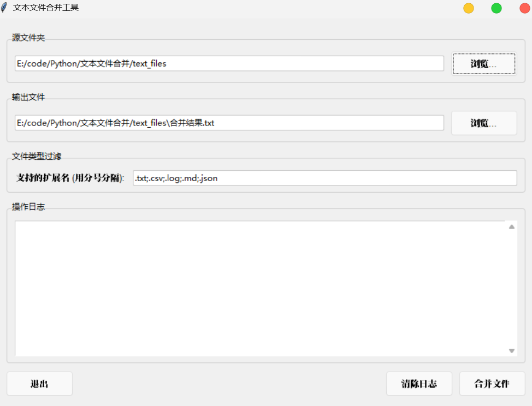This screenshot has height=406, width=532.
Task: Click the 文件类型过滤 group label
Action: tap(37, 156)
